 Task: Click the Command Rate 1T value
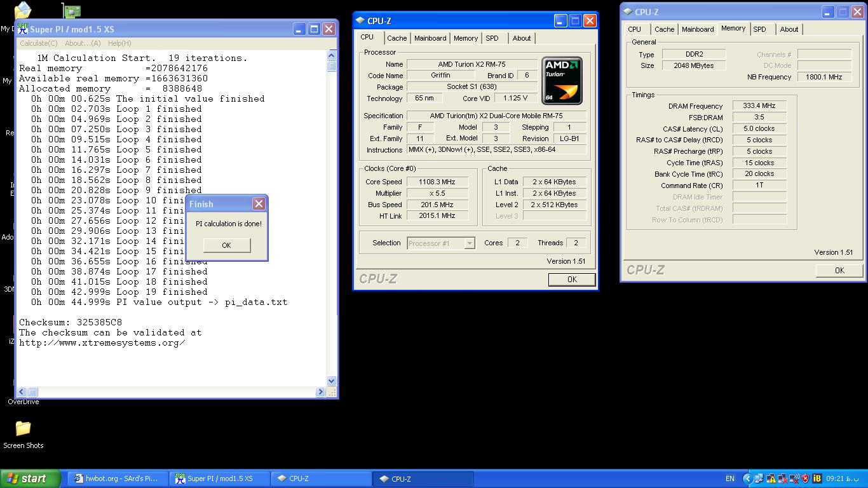point(759,186)
